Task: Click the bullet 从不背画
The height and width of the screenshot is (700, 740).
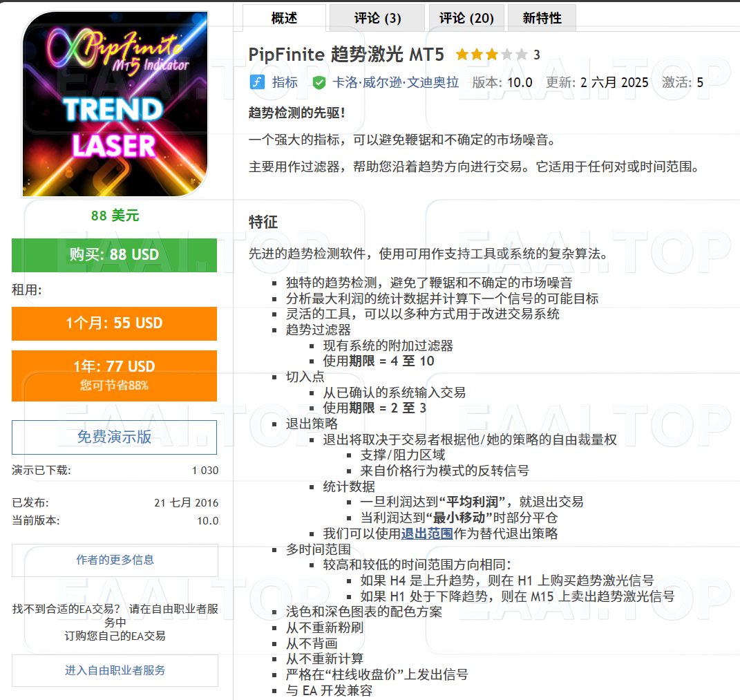Action: tap(312, 643)
